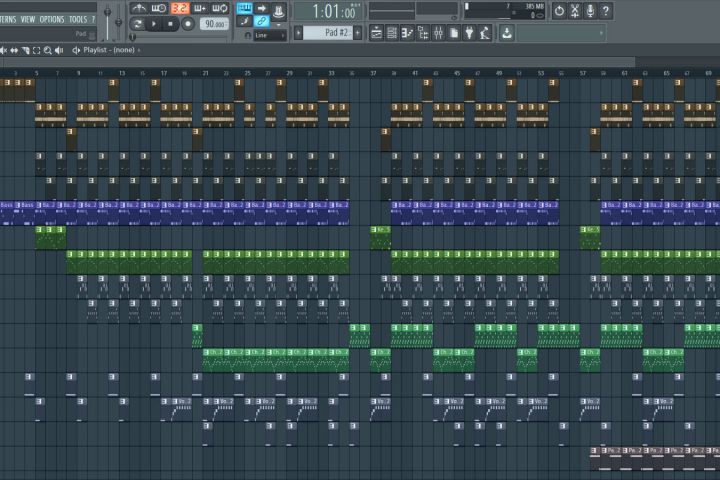This screenshot has height=480, width=720.
Task: Click the microphone recording icon
Action: [x=591, y=11]
